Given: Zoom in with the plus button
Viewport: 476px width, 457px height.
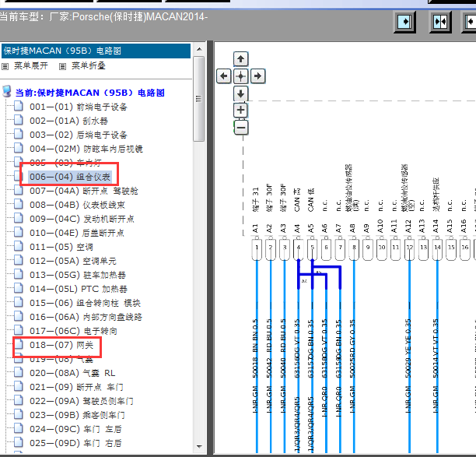Looking at the screenshot, I should (x=241, y=110).
